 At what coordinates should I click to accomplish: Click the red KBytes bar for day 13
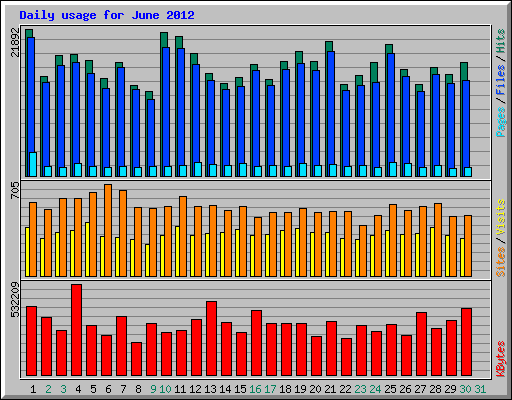click(211, 339)
